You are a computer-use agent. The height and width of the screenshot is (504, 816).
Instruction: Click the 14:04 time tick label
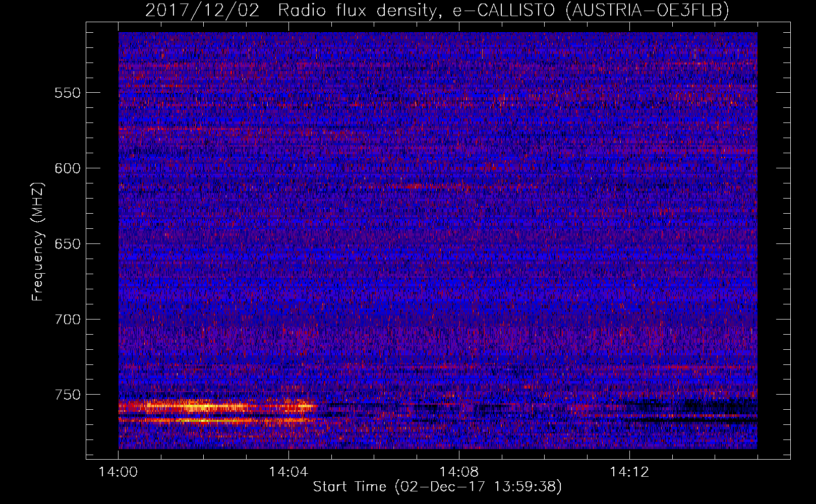click(x=288, y=472)
